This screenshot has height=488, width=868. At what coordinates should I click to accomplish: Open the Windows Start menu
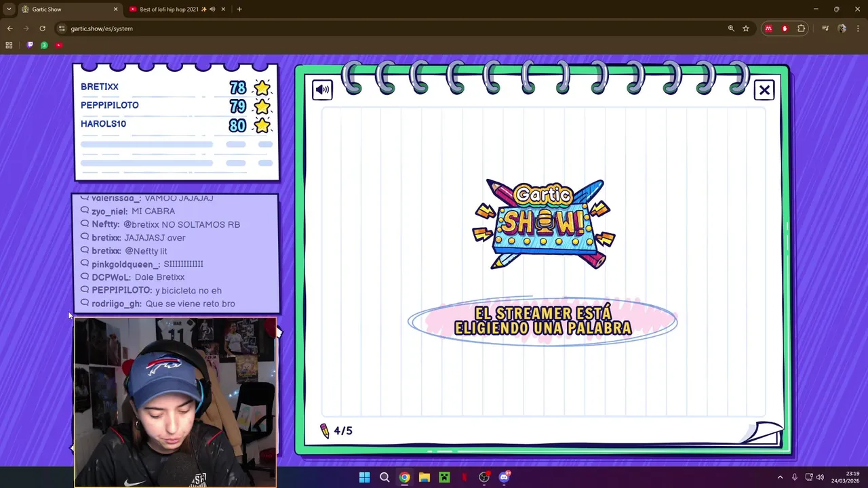point(364,477)
